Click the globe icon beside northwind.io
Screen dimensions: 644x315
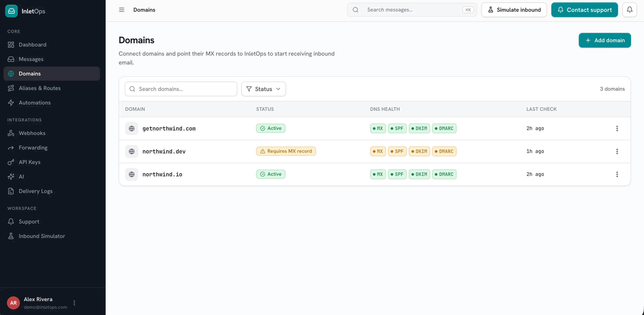[x=131, y=174]
